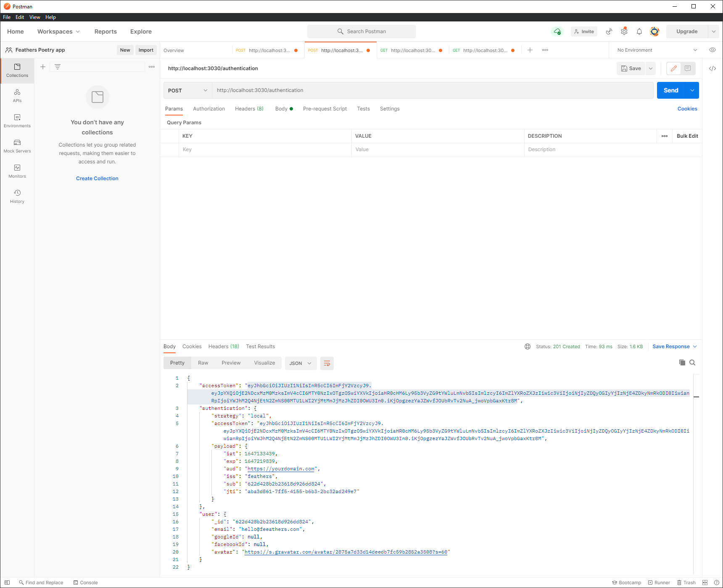The height and width of the screenshot is (588, 723).
Task: Open the settings gear icon
Action: 624,31
